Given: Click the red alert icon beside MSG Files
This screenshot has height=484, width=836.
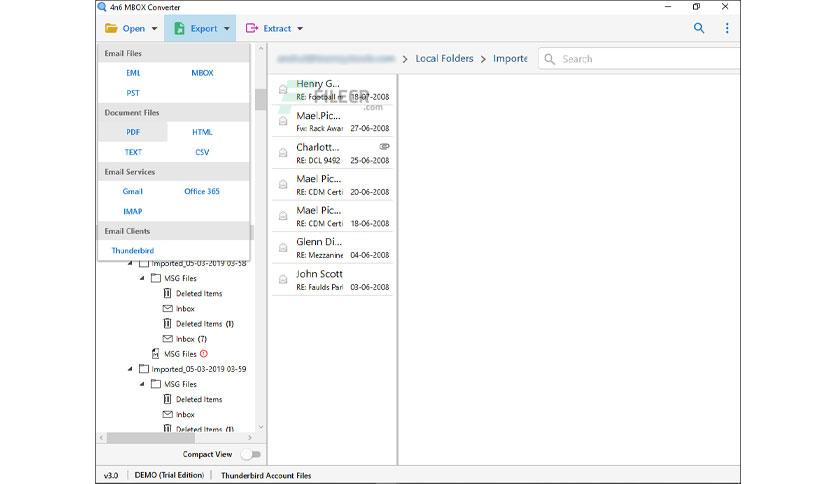Looking at the screenshot, I should pyautogui.click(x=204, y=353).
